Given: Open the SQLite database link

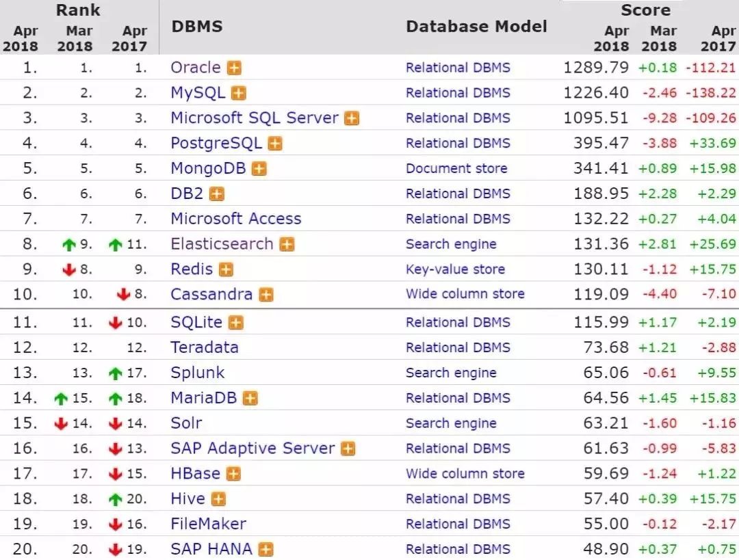Looking at the screenshot, I should tap(196, 321).
